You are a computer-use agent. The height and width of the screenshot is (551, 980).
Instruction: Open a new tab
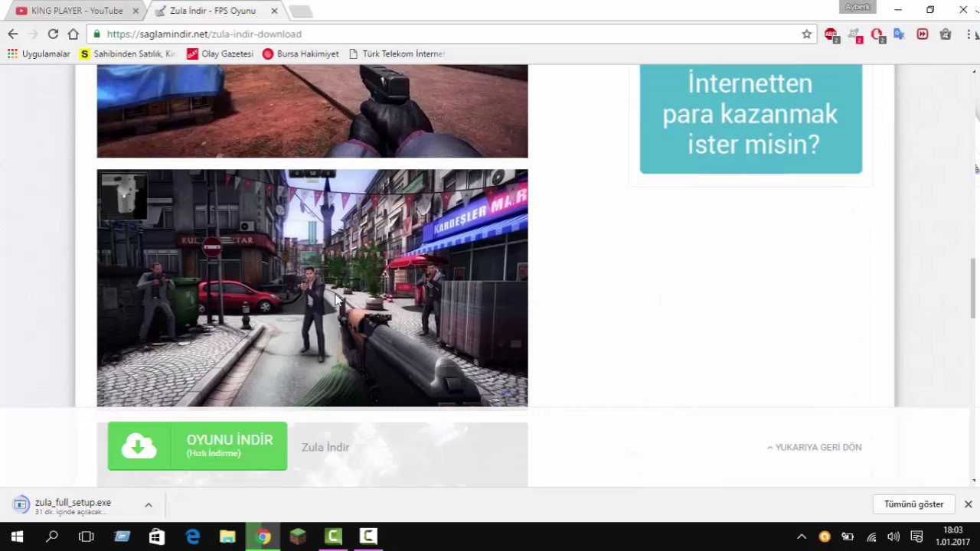[300, 11]
